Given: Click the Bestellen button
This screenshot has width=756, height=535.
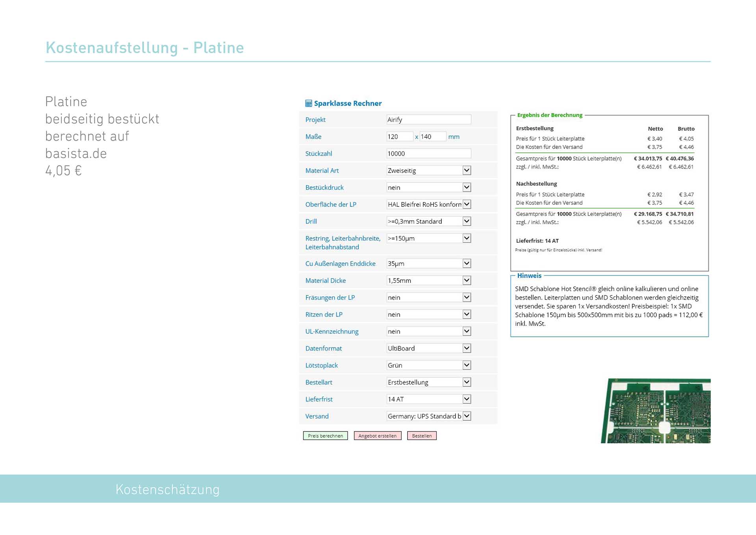Looking at the screenshot, I should click(x=422, y=436).
